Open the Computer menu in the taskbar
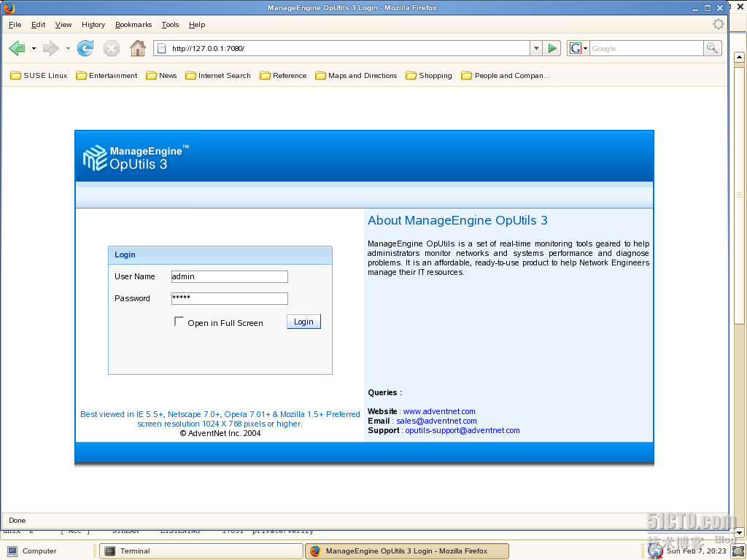Screen dimensions: 747x560 [31, 551]
